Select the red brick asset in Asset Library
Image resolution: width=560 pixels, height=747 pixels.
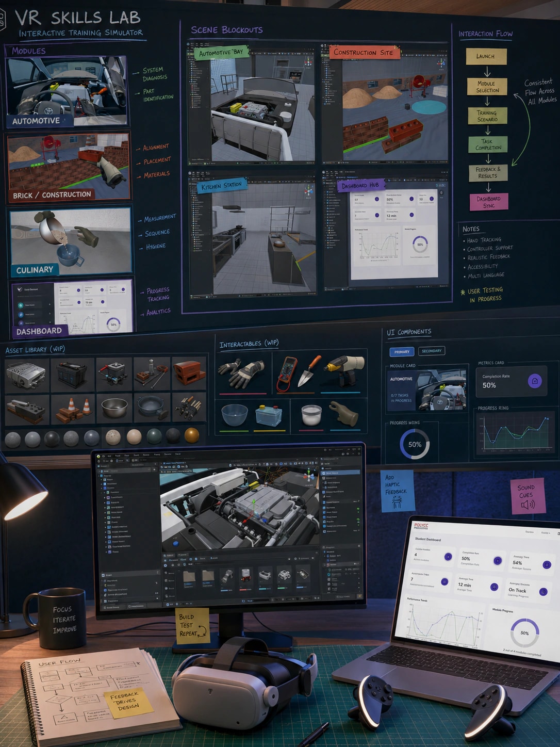coord(189,373)
